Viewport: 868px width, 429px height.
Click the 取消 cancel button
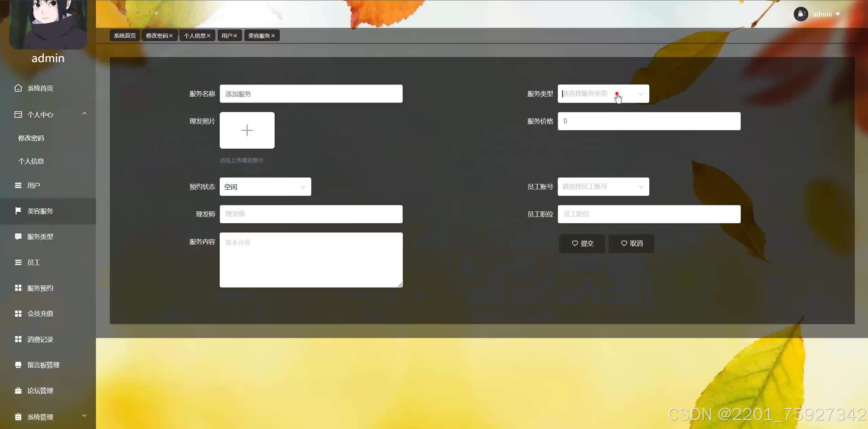(x=631, y=243)
